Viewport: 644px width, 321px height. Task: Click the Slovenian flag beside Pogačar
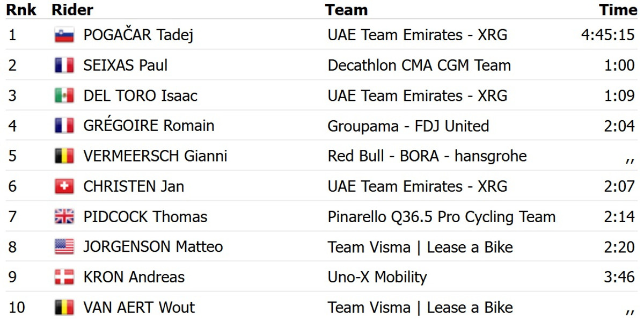click(64, 35)
